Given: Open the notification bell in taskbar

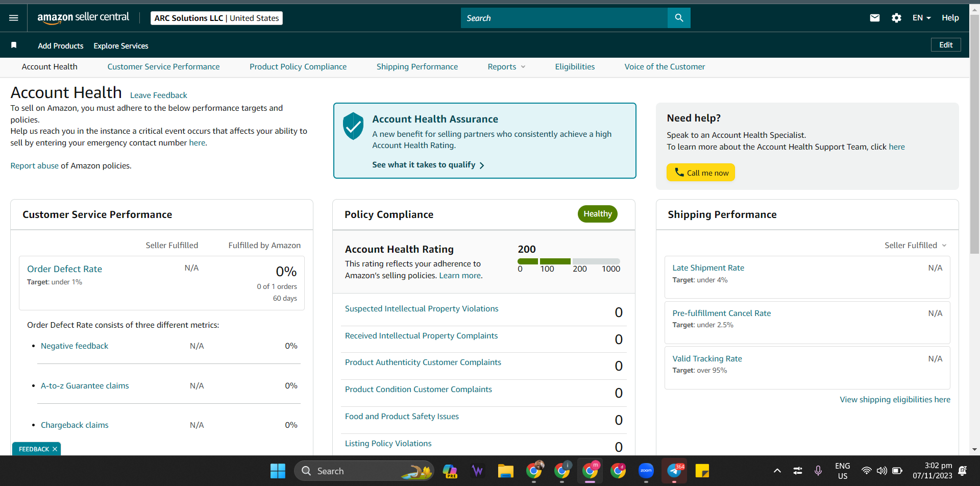Looking at the screenshot, I should pyautogui.click(x=963, y=471).
